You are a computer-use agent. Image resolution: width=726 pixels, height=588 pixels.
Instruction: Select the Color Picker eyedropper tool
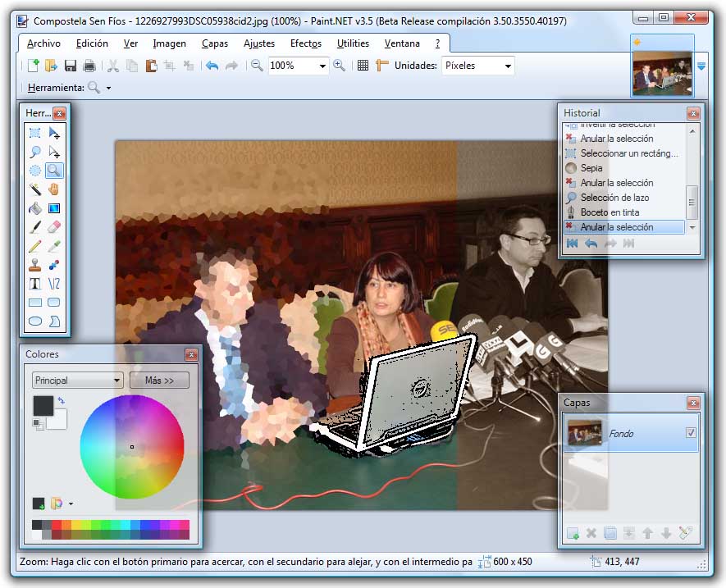pyautogui.click(x=54, y=246)
